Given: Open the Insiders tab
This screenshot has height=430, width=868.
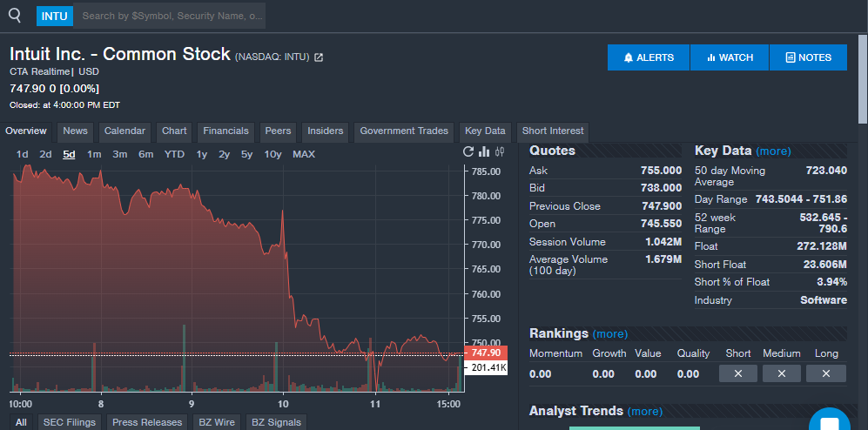Looking at the screenshot, I should click(x=326, y=131).
